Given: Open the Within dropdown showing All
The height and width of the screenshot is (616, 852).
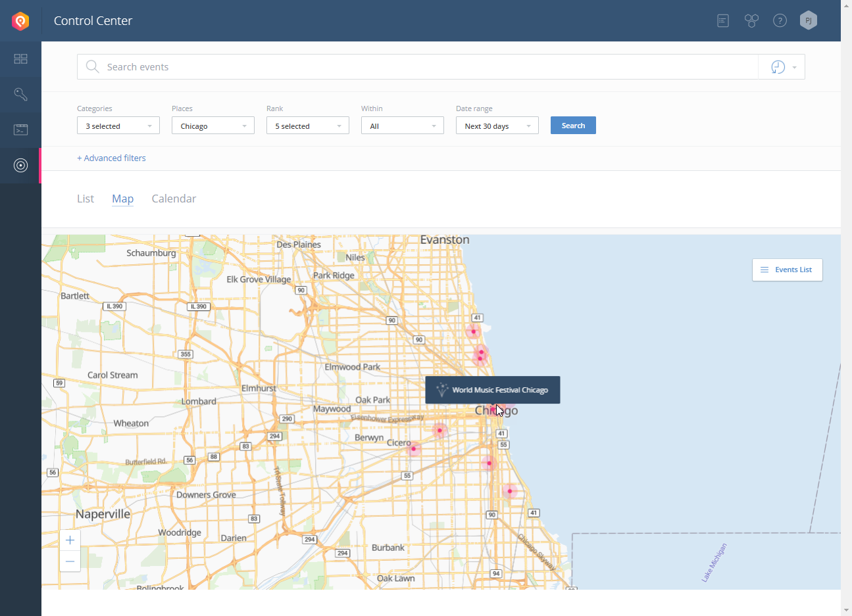Looking at the screenshot, I should click(403, 126).
